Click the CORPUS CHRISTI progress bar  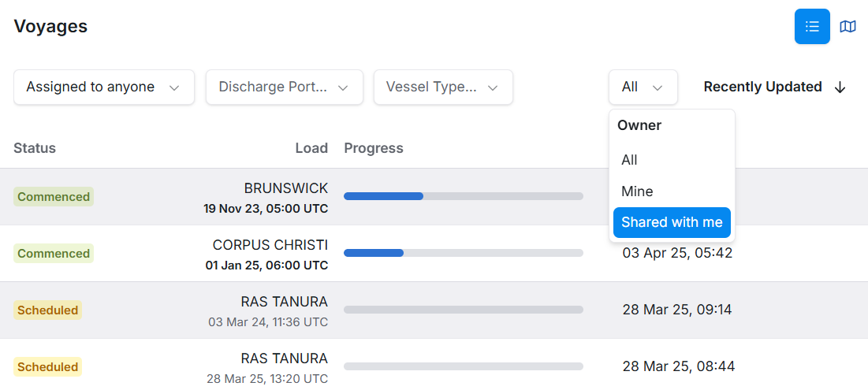coord(464,253)
